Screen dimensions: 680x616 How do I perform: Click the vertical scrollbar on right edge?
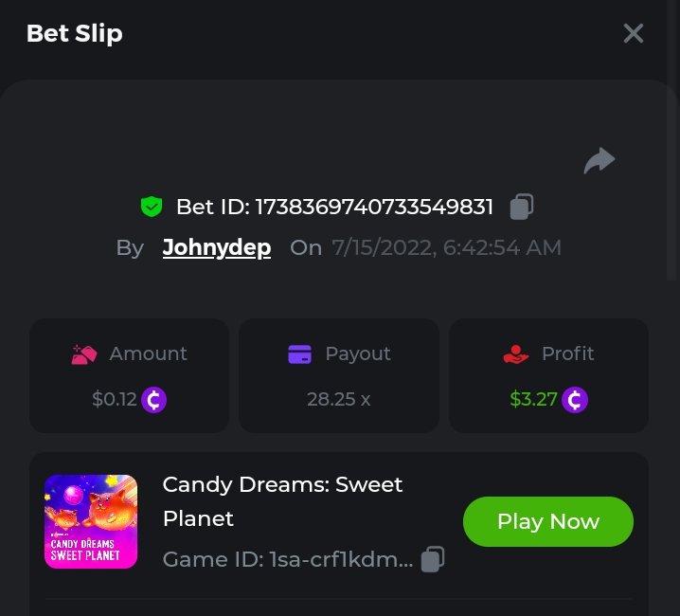coord(671,139)
